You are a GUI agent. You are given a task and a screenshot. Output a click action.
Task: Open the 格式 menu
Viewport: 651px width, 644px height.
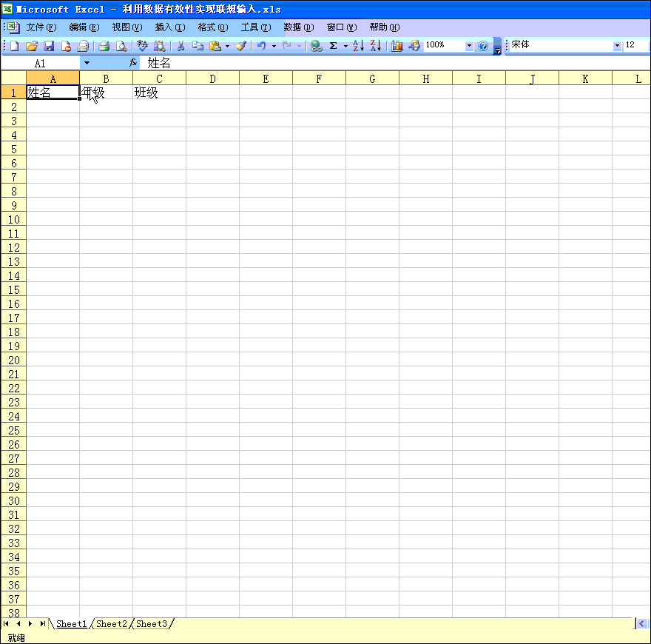click(212, 27)
